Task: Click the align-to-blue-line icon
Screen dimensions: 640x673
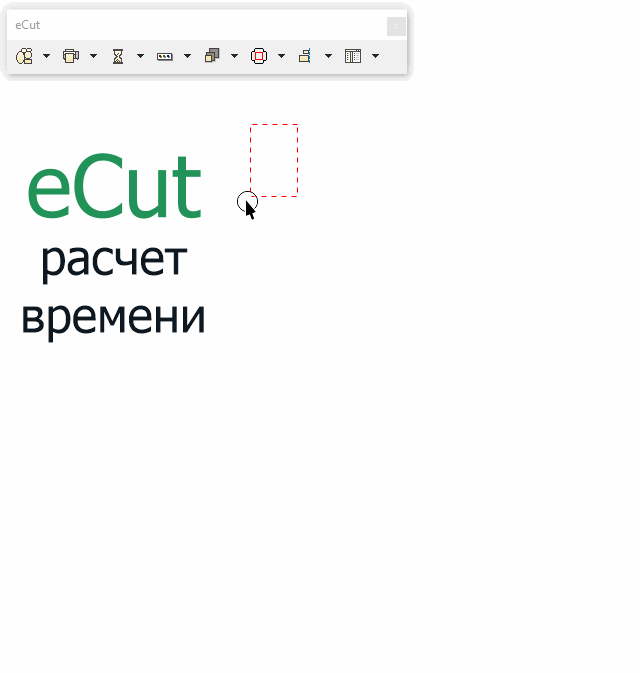Action: [x=305, y=56]
